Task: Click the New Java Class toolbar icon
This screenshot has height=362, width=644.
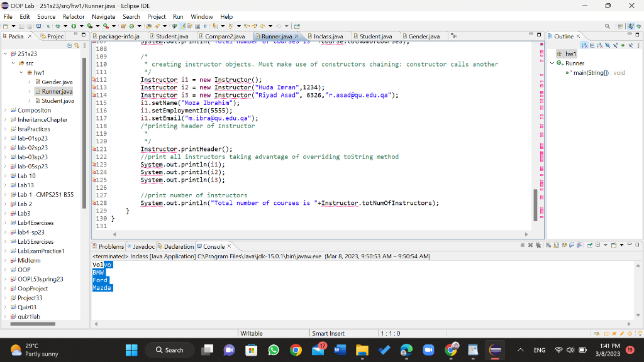Action: point(131,26)
